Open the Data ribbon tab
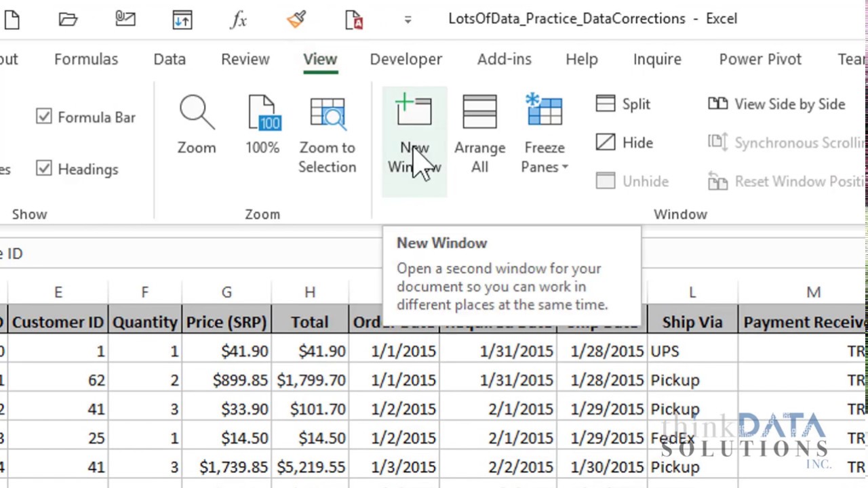The image size is (868, 488). (x=170, y=59)
